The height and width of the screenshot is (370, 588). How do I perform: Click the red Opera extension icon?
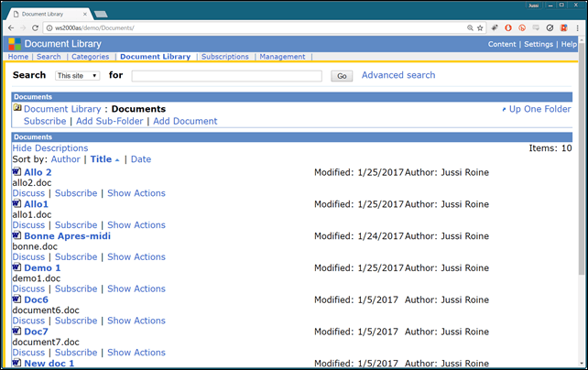508,27
